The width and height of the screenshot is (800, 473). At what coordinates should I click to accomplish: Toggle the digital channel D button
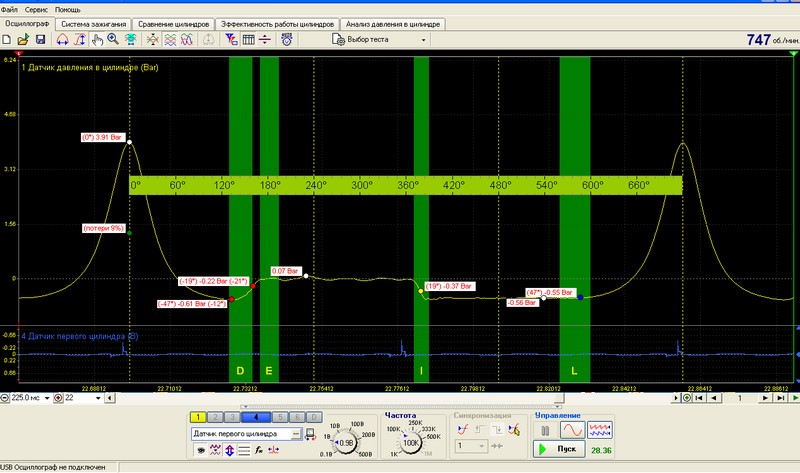pos(314,417)
